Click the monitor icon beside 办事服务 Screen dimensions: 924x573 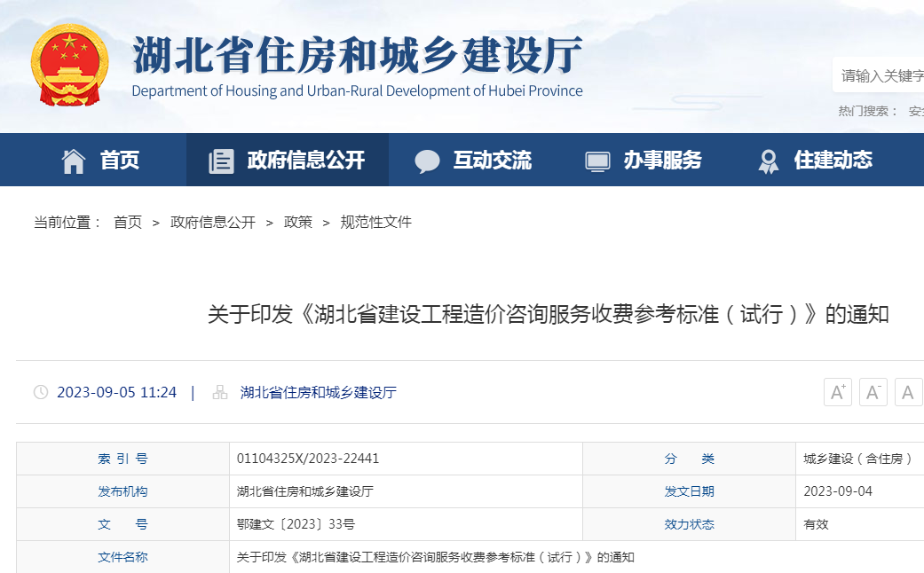[x=597, y=161]
